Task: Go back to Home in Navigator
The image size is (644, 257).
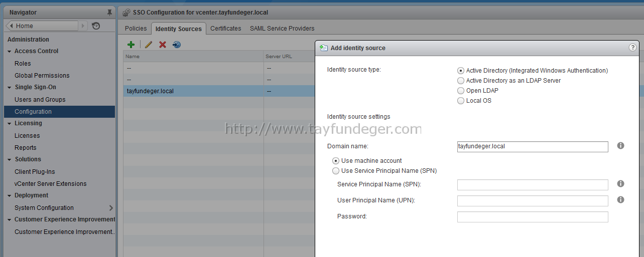Action: click(43, 26)
